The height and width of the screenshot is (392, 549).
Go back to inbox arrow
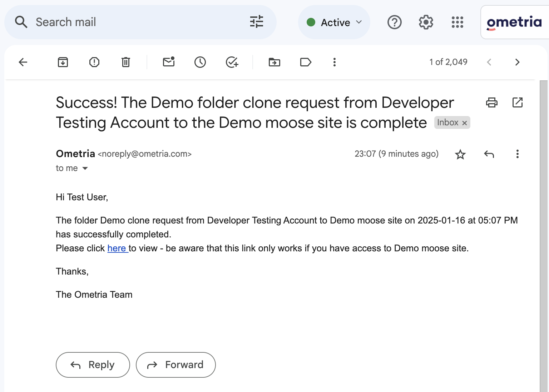(23, 62)
